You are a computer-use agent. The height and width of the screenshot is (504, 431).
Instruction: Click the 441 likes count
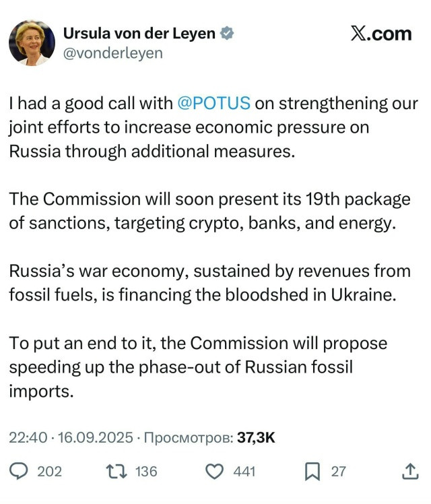click(244, 472)
